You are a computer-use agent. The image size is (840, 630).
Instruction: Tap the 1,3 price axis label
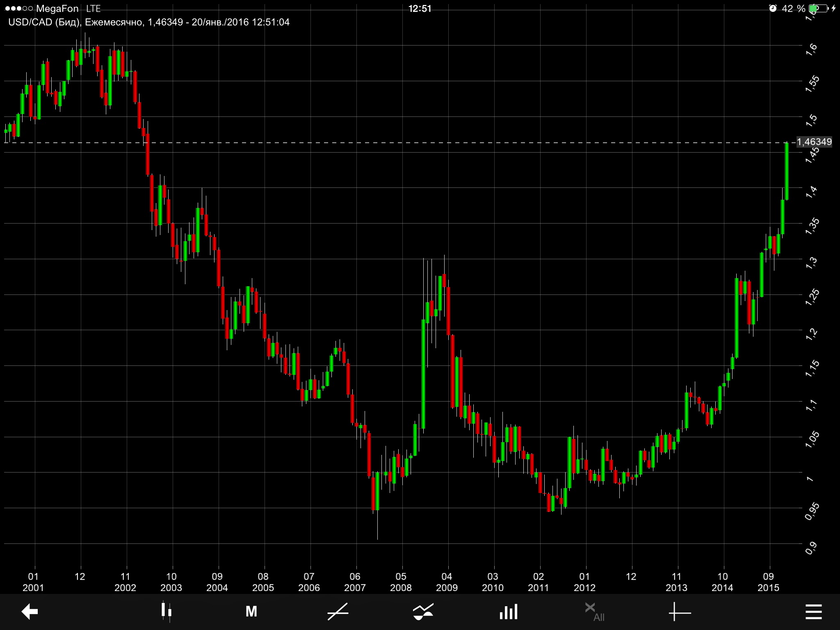tap(811, 262)
